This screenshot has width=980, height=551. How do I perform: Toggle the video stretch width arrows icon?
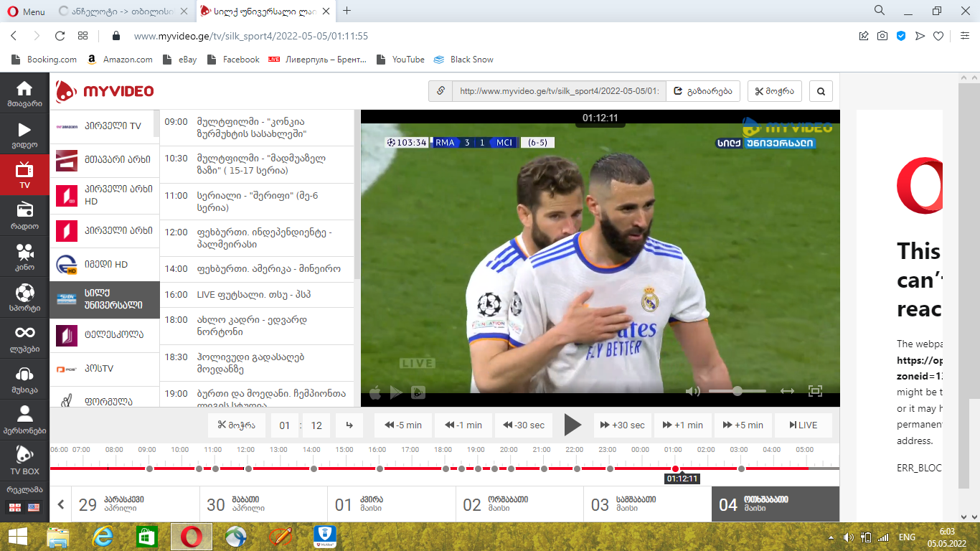787,391
